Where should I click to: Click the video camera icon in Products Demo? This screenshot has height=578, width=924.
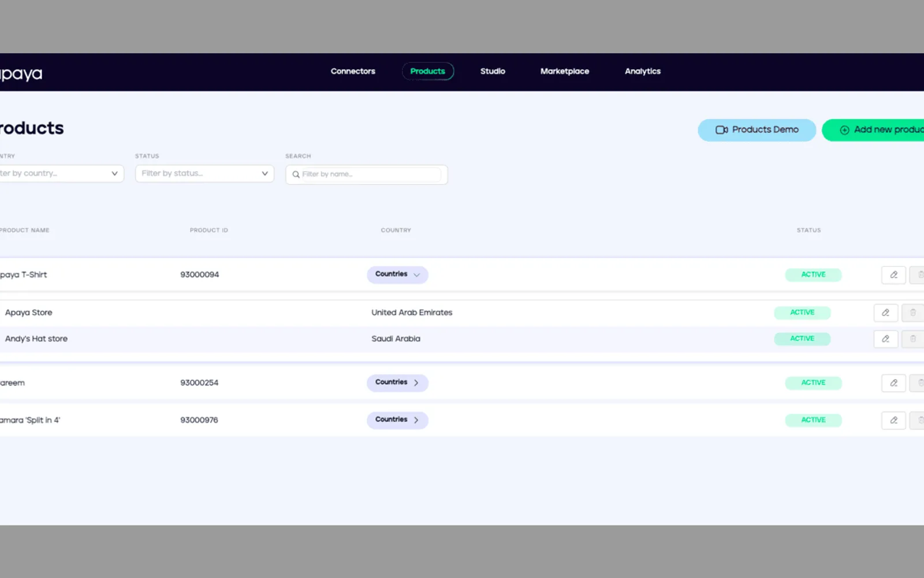coord(721,130)
